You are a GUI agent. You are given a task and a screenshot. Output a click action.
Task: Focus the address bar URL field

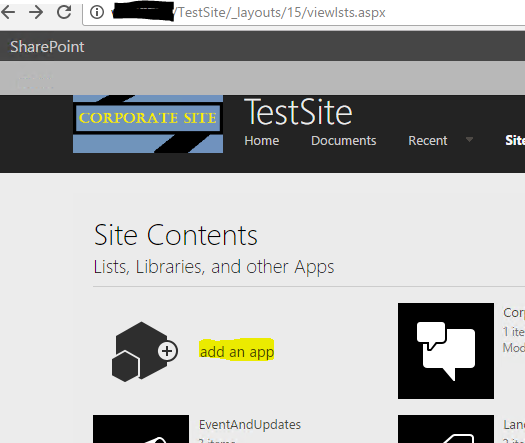[x=304, y=13]
